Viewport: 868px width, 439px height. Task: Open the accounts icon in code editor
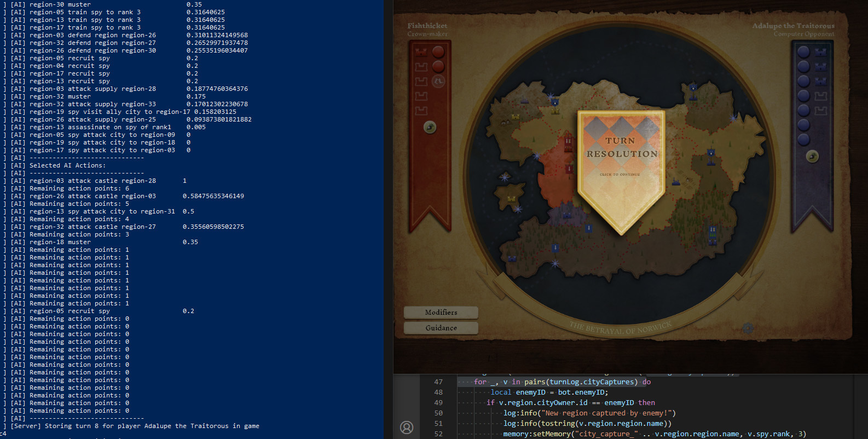pos(407,427)
